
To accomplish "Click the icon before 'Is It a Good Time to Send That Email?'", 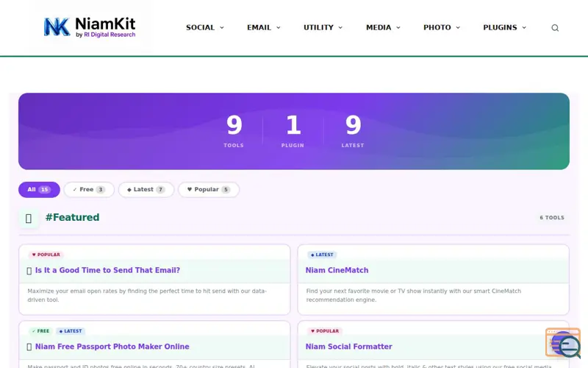I will click(29, 271).
